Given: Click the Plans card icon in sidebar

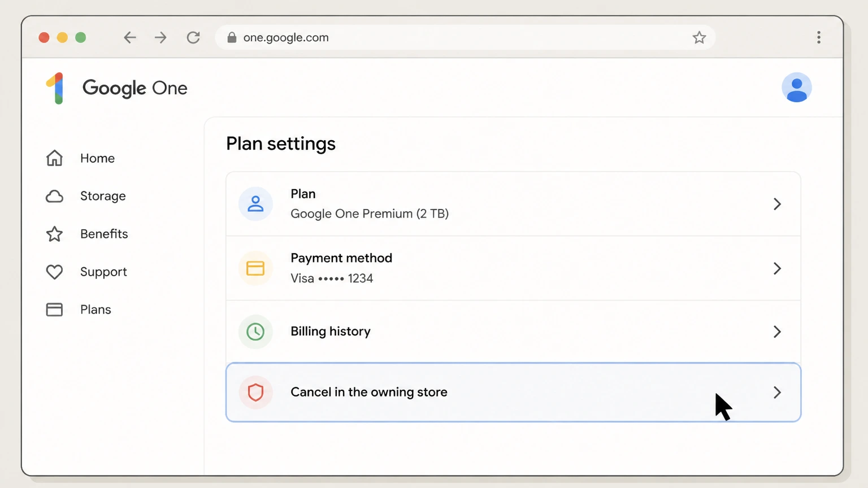Looking at the screenshot, I should [54, 310].
